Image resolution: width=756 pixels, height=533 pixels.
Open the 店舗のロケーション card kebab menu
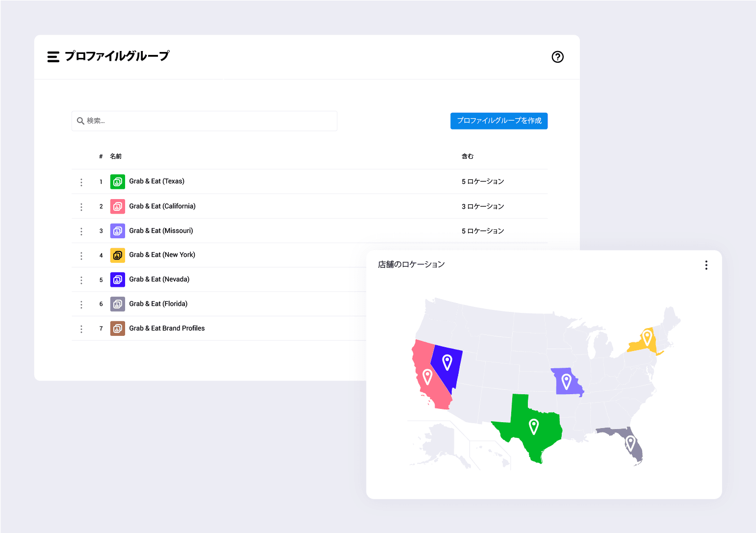click(706, 265)
